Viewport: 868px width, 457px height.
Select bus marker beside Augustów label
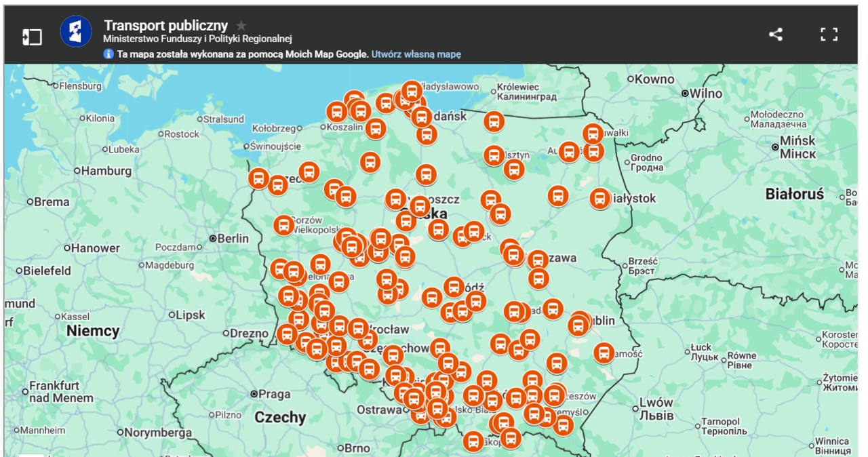(569, 152)
